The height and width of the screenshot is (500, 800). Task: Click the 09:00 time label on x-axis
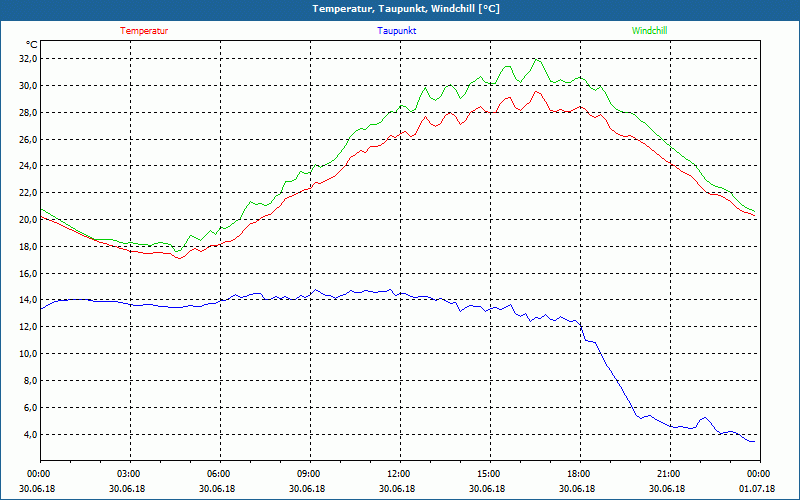click(310, 474)
